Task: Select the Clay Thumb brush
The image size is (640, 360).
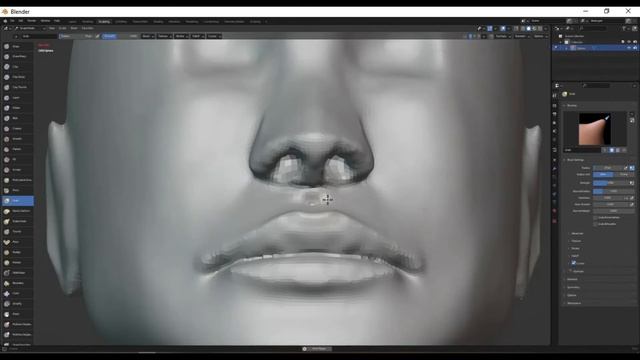Action: (17, 87)
